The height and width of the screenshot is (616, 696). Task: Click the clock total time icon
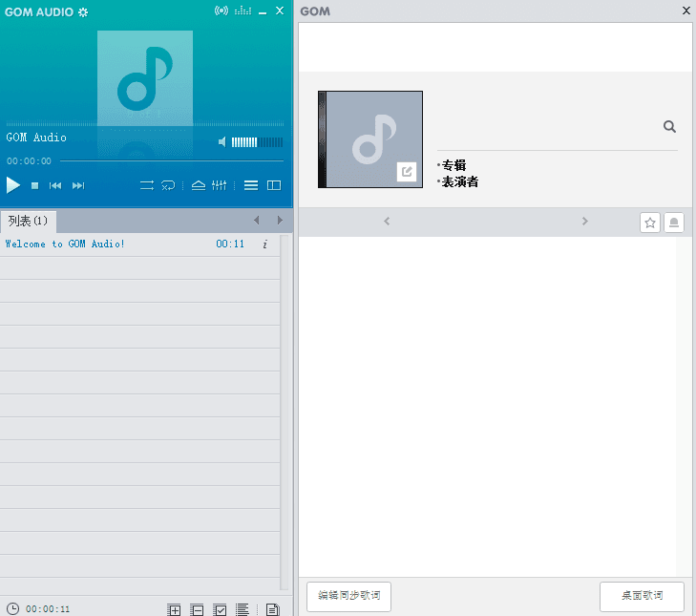coord(12,608)
